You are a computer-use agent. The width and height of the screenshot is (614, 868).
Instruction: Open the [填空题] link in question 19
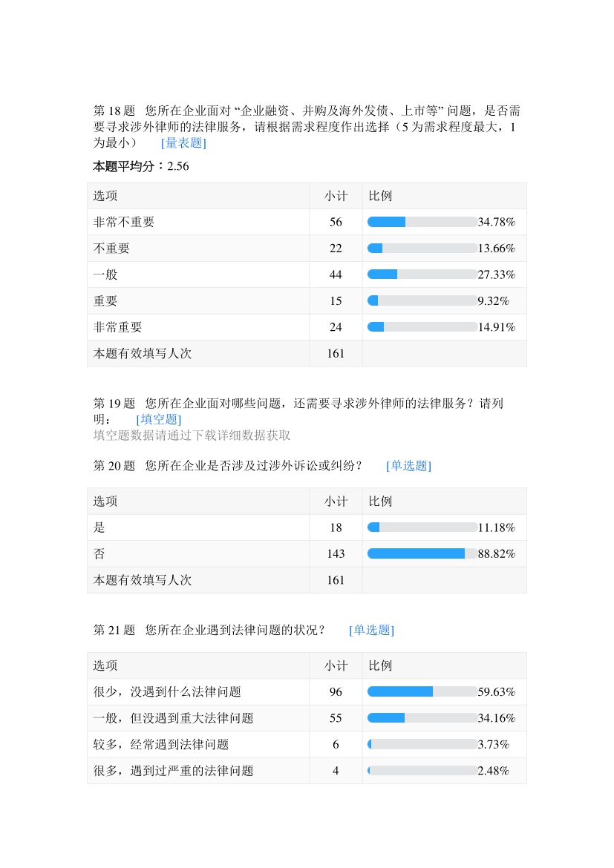click(x=159, y=419)
